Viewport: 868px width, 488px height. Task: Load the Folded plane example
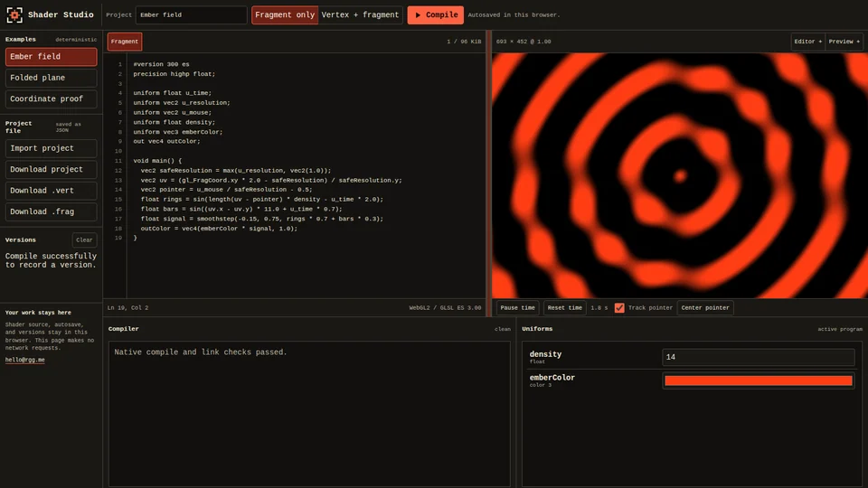(51, 78)
